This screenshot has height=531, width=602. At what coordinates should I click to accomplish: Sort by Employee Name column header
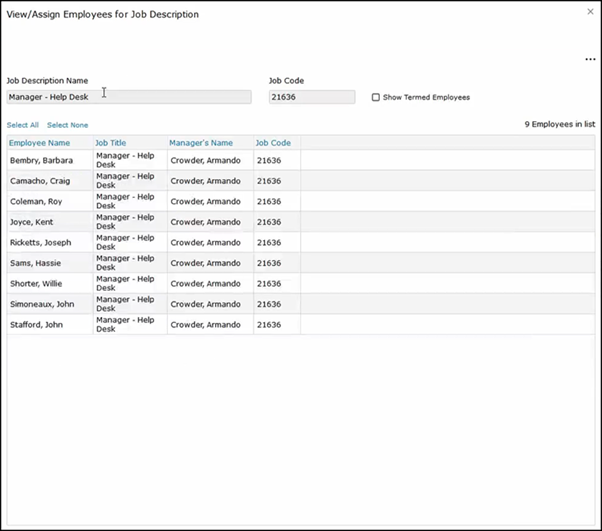(x=39, y=143)
